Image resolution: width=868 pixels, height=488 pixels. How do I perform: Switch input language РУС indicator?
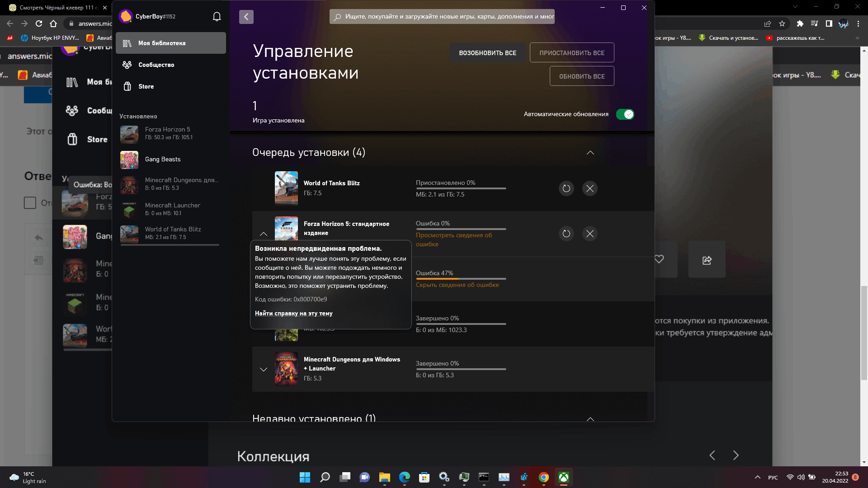(x=773, y=478)
